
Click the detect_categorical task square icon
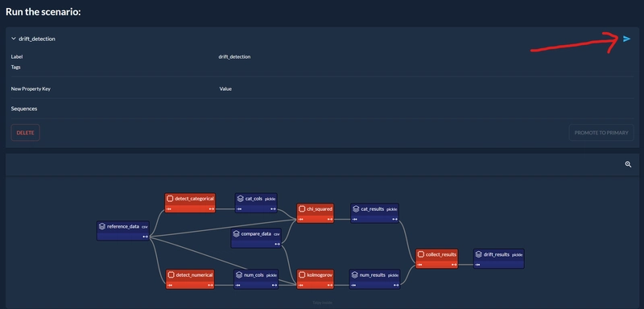[x=170, y=198]
